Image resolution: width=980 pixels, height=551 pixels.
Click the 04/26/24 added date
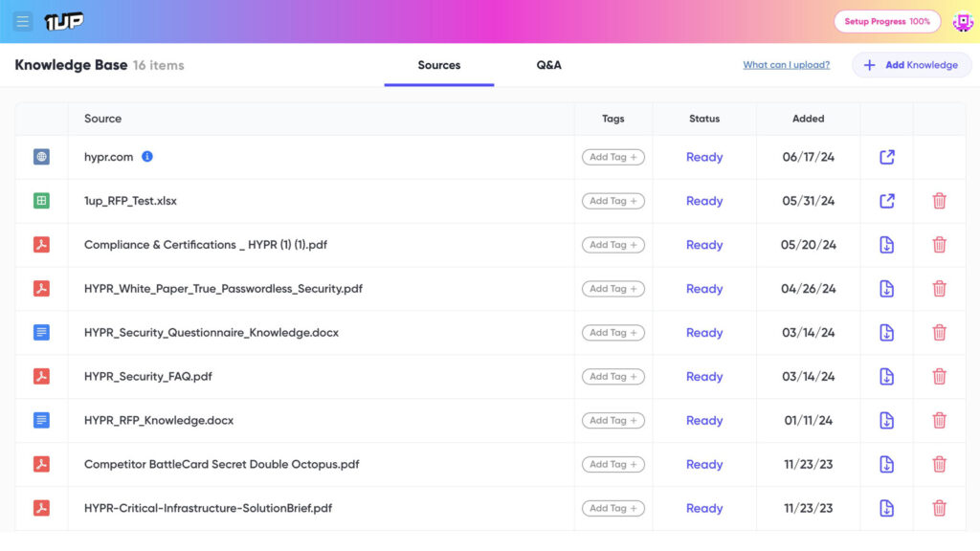coord(808,289)
